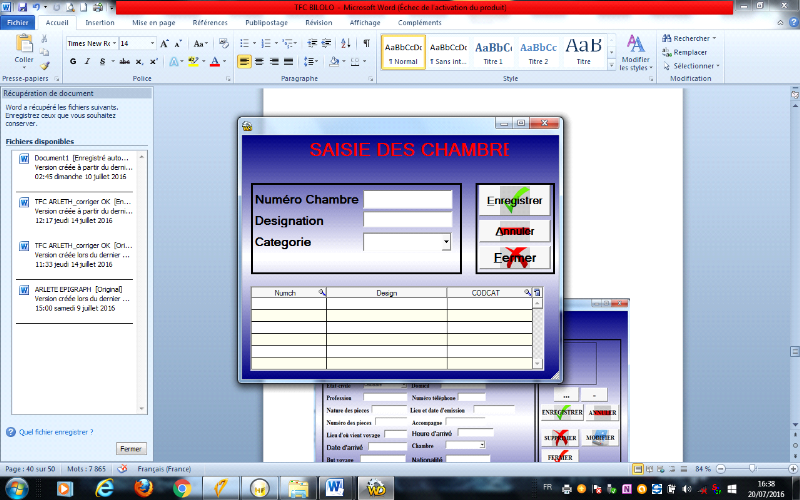Center text in Paragraphe group

pos(259,62)
